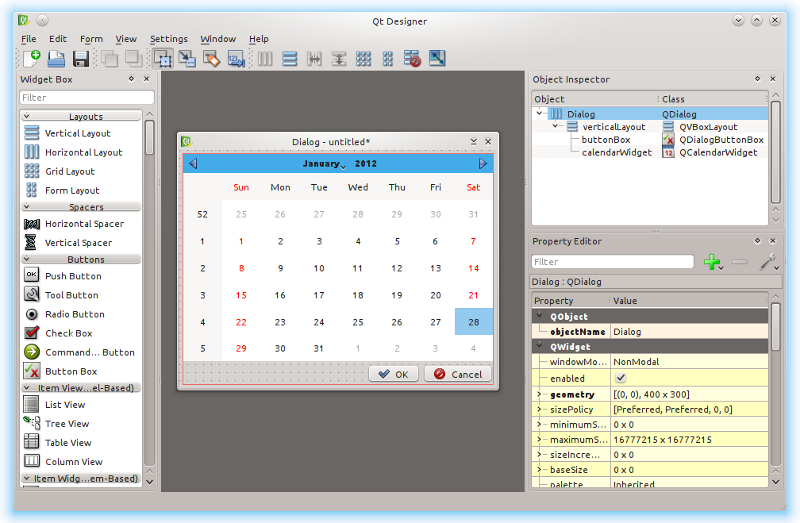Select Radio Button in Widget Box

(74, 314)
